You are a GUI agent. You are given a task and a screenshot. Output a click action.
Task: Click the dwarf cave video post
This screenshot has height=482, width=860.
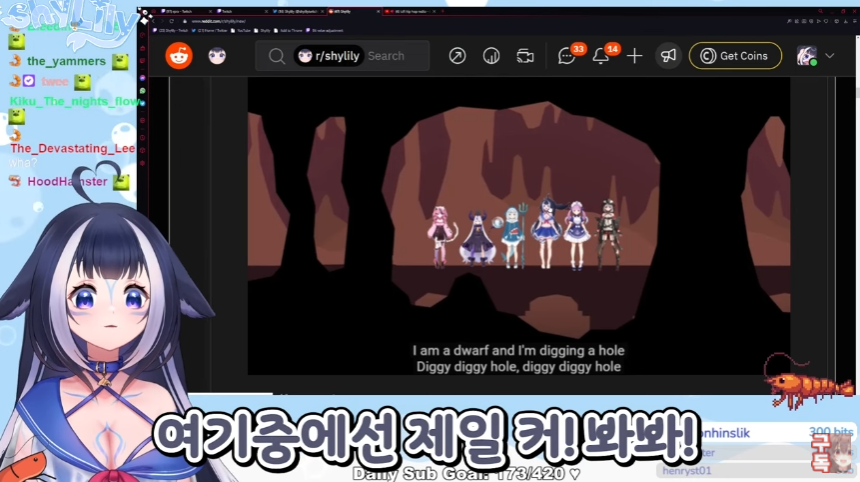point(519,226)
